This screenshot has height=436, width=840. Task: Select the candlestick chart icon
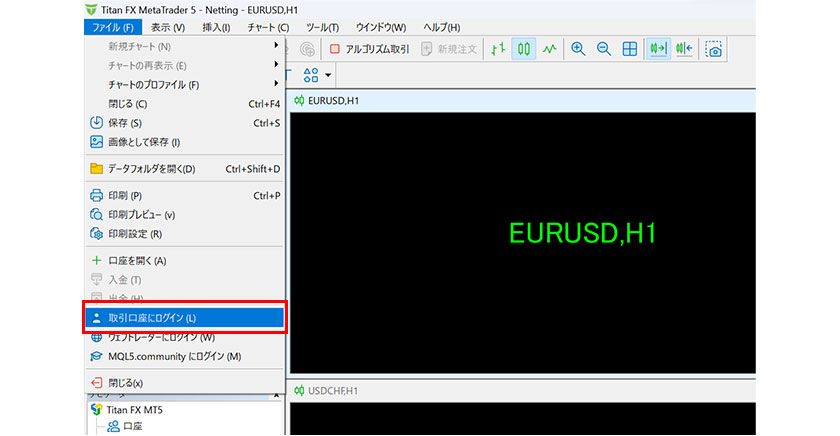pyautogui.click(x=524, y=48)
